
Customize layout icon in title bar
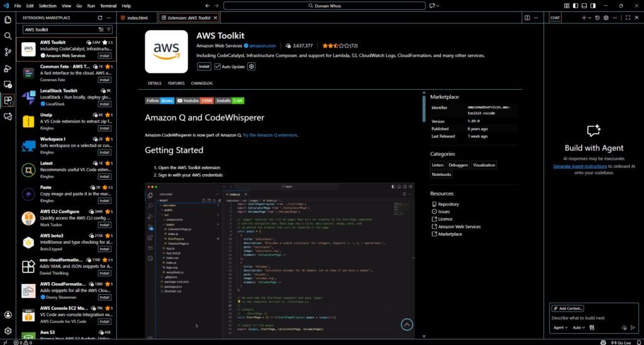[x=567, y=6]
